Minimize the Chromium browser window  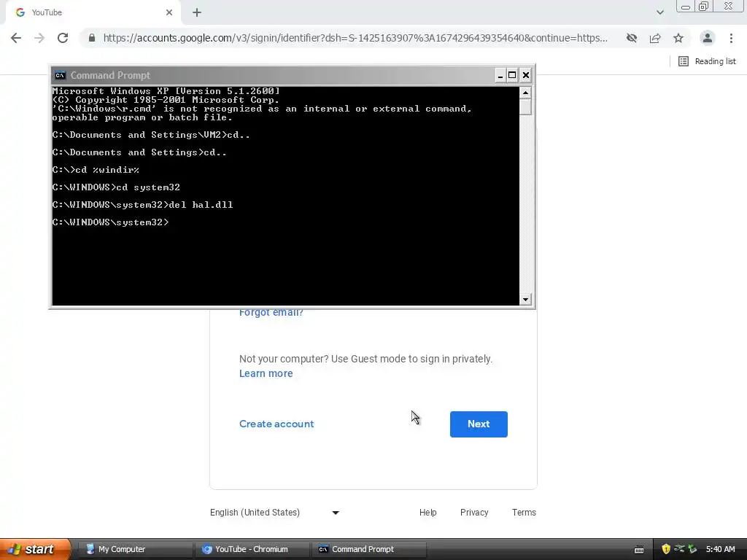686,7
